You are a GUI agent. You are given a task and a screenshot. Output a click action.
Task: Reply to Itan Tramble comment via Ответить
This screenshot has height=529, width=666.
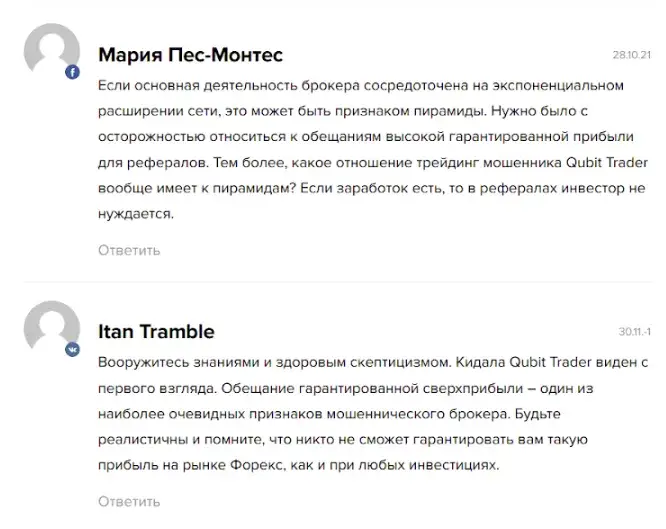click(129, 502)
